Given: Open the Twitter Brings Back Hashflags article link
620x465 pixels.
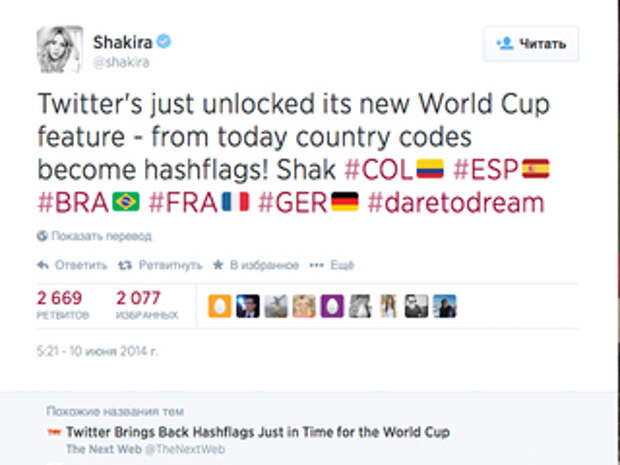Looking at the screenshot, I should tap(258, 432).
